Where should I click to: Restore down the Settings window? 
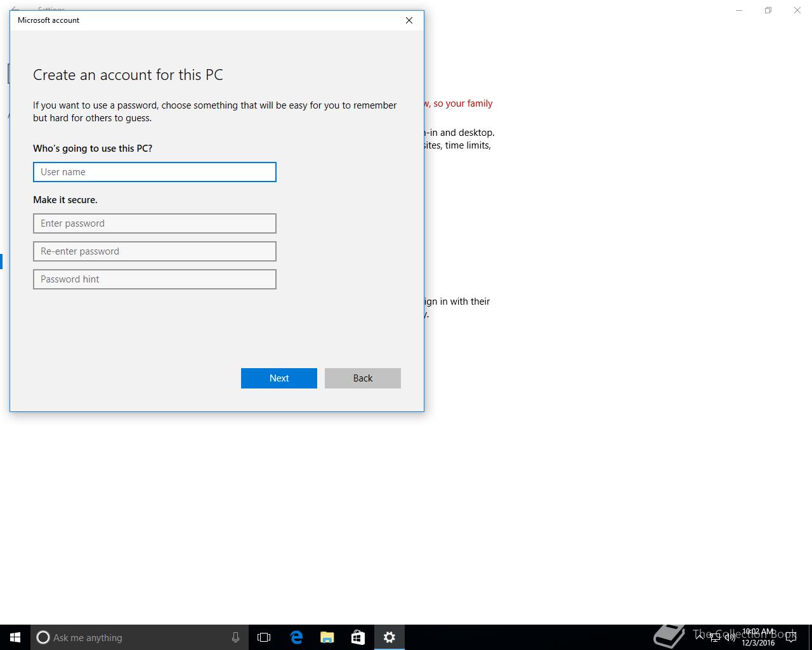point(768,10)
